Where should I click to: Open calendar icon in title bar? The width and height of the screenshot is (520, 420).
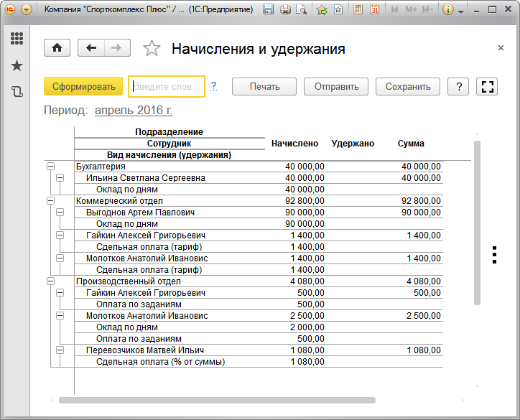[374, 10]
